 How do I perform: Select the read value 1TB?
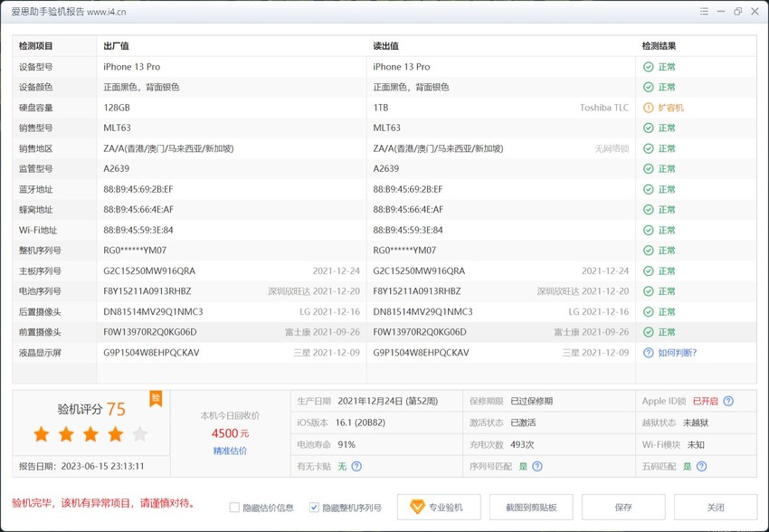pyautogui.click(x=381, y=108)
